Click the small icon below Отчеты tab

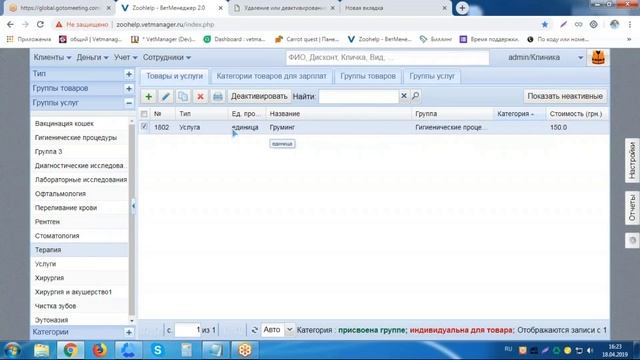pyautogui.click(x=632, y=240)
